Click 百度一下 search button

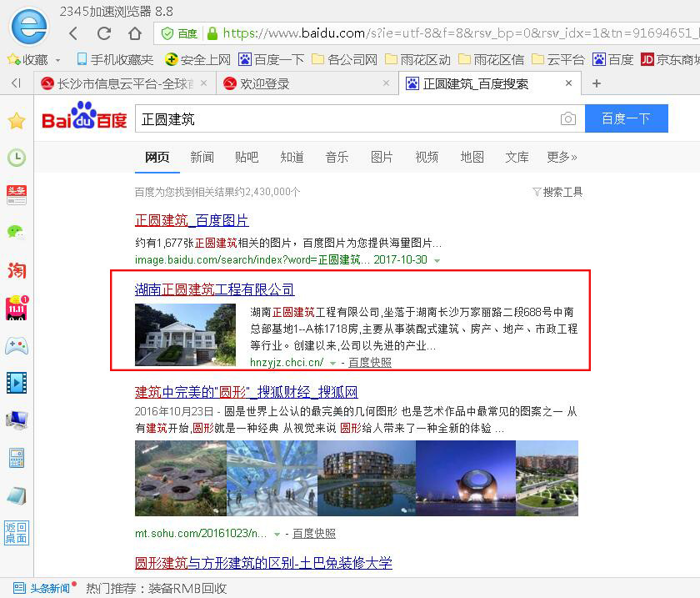tap(627, 118)
